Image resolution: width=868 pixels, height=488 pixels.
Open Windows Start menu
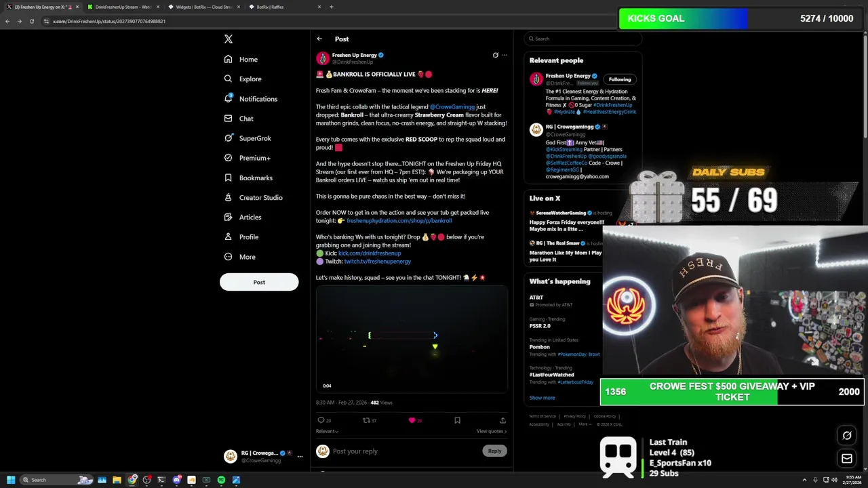click(11, 480)
